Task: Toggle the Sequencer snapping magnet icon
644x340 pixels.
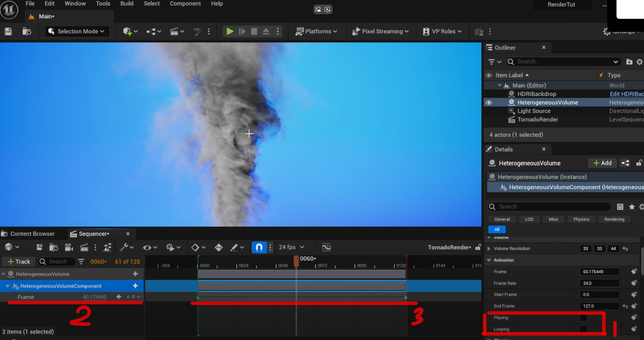Action: 259,247
